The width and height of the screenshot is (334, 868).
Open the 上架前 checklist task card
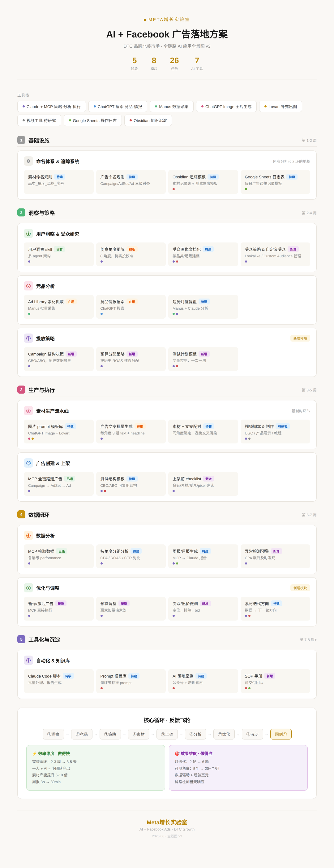click(203, 483)
